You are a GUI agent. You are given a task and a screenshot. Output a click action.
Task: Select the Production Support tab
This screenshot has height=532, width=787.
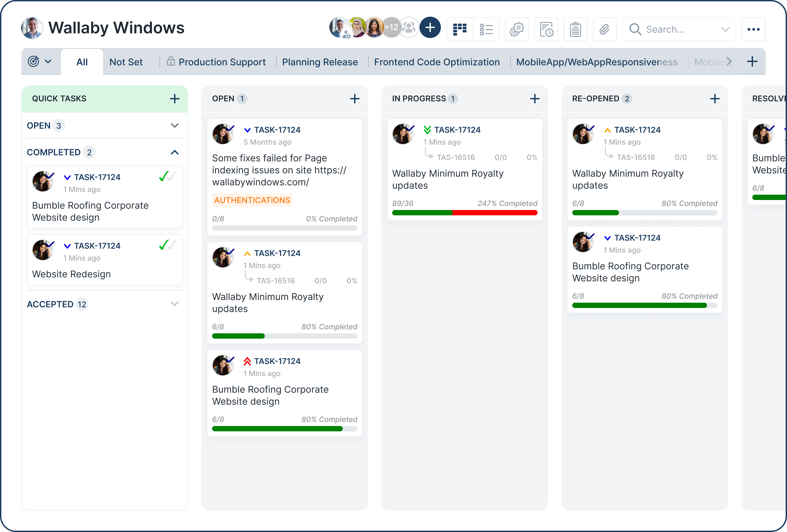222,62
